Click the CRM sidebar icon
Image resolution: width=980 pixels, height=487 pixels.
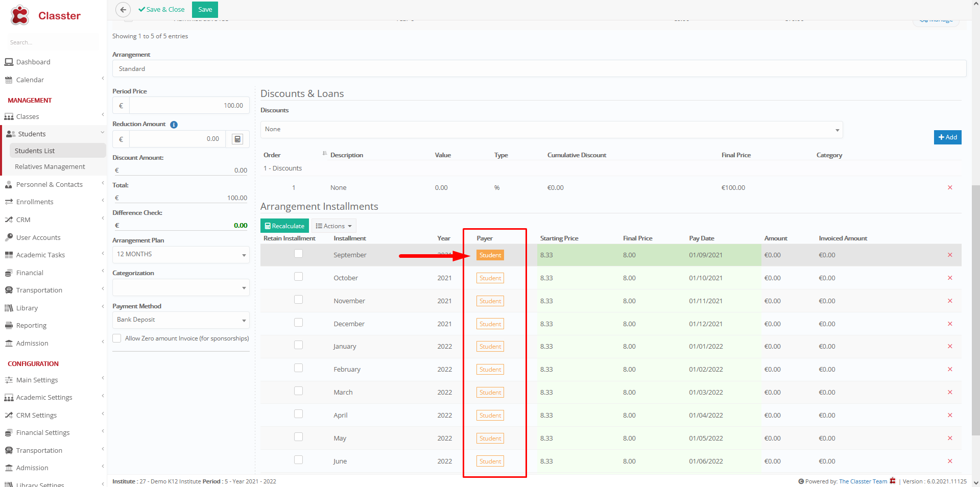click(x=9, y=220)
